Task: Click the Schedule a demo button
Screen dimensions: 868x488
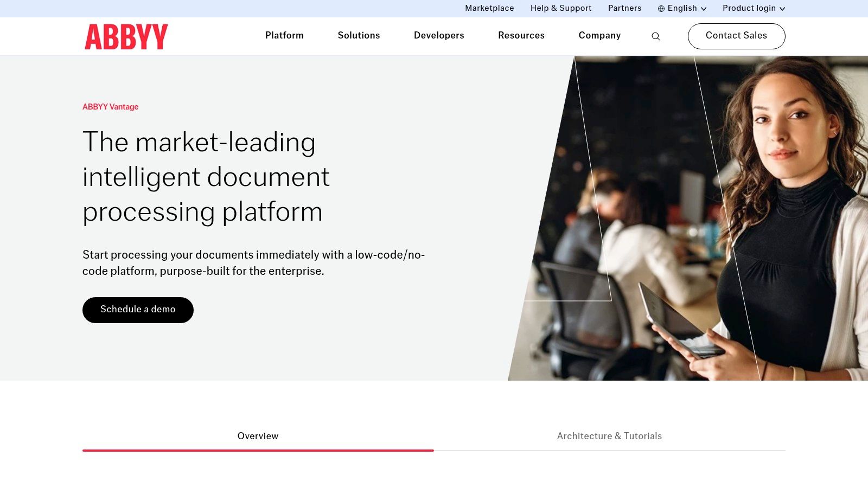Action: point(138,310)
